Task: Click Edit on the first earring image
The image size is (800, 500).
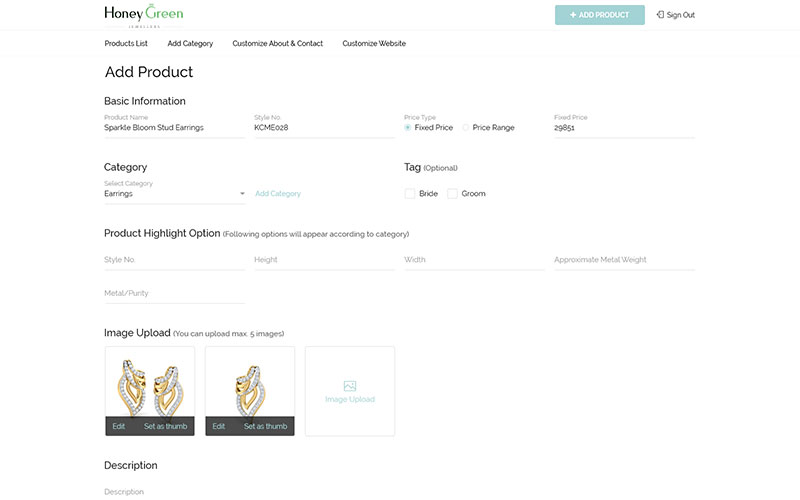Action: tap(119, 426)
